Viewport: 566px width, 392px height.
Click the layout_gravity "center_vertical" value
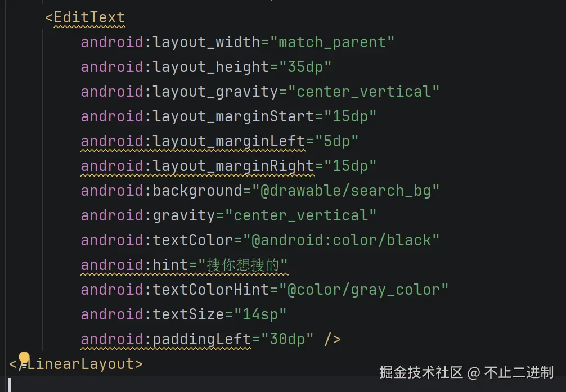coord(363,92)
